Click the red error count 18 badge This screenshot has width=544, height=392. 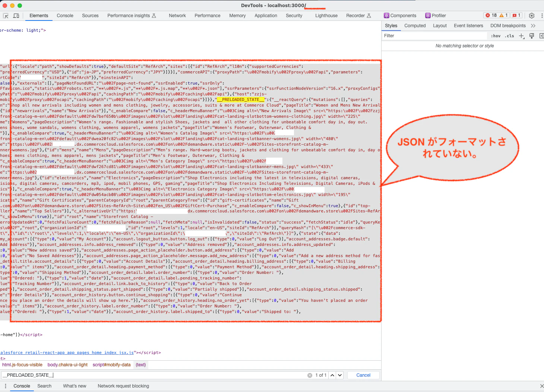[x=491, y=15]
